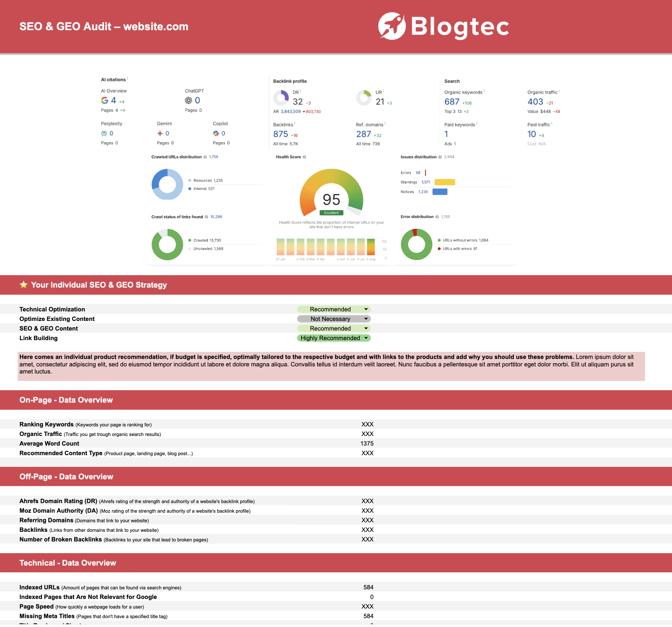
Task: Click the Gemini sparkle icon
Action: click(x=160, y=133)
